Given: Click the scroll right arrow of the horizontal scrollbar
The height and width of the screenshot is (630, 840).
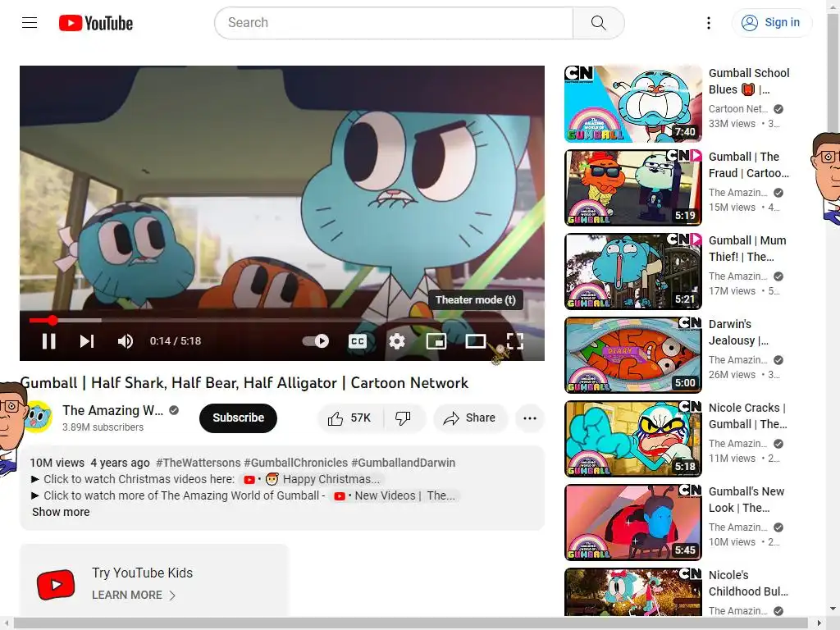Looking at the screenshot, I should point(819,623).
